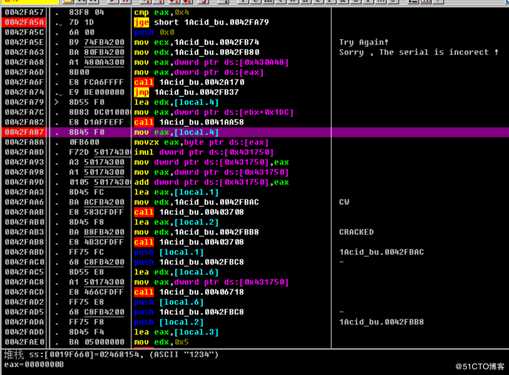The height and width of the screenshot is (375, 509).
Task: Select instruction 'mov edx,1Acid_bu.0042FB80'
Action: point(197,52)
